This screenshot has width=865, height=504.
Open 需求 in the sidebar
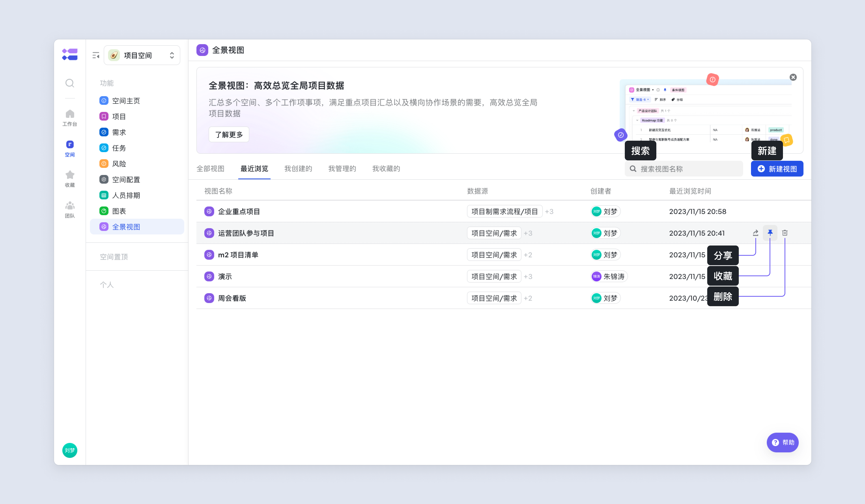(137, 132)
